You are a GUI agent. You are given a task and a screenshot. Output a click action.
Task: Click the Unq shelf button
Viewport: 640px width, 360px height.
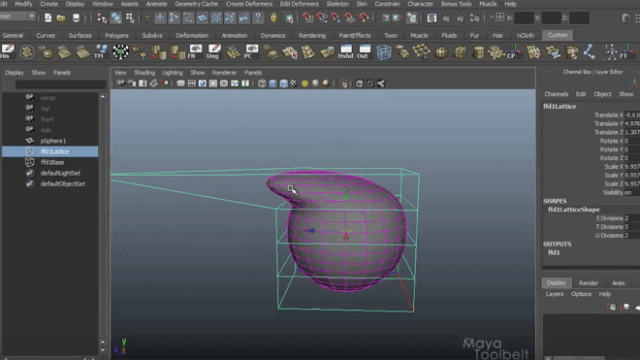coord(213,52)
